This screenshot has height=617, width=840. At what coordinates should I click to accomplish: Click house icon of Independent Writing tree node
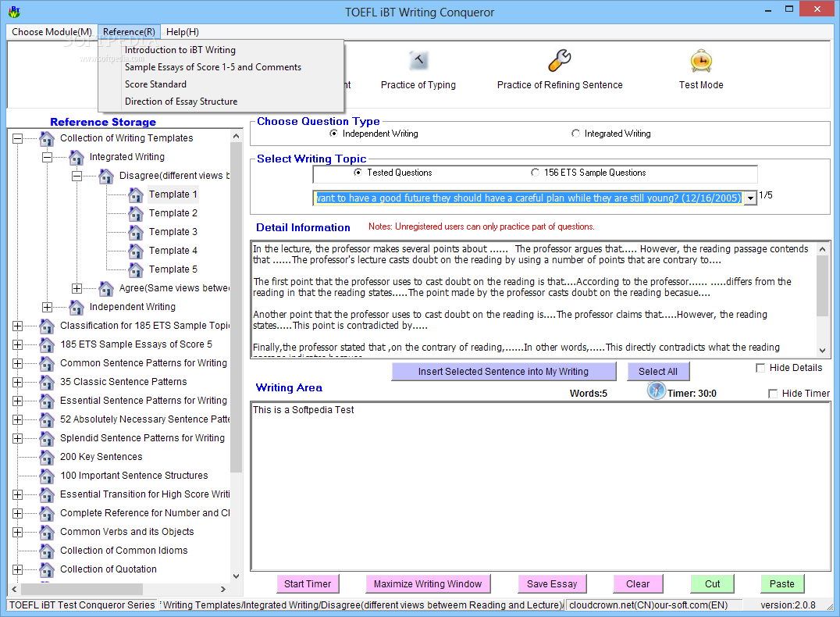point(77,307)
